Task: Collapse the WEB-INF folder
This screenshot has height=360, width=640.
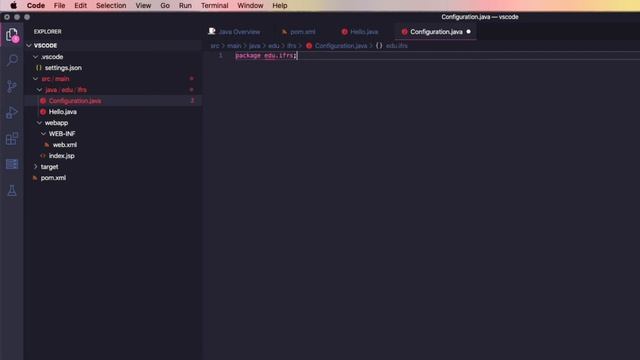Action: pos(44,134)
